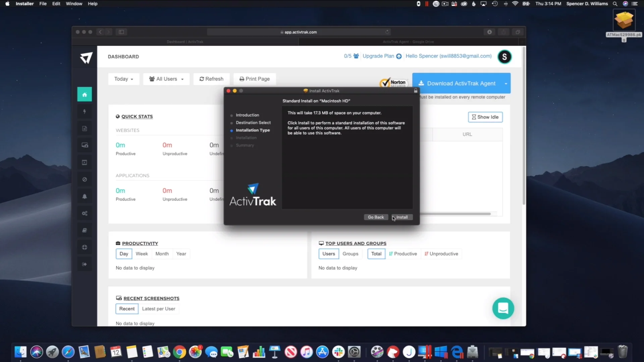Switch top users to Groups
This screenshot has width=644, height=362.
pyautogui.click(x=350, y=254)
